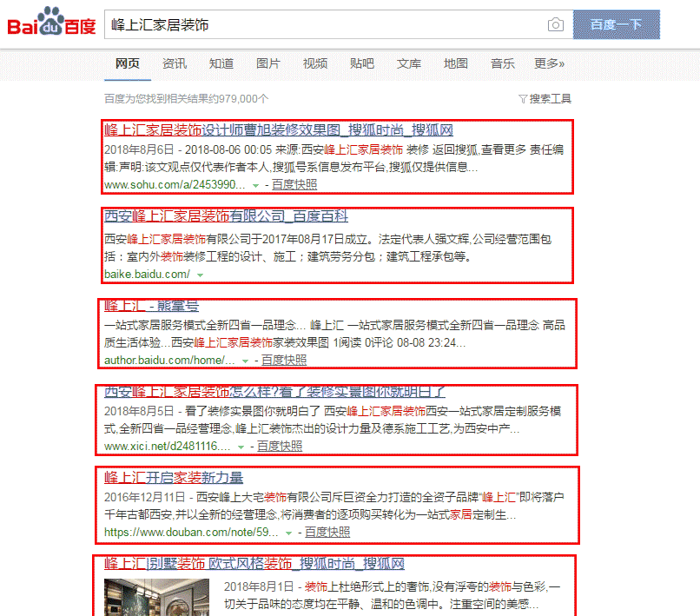Viewport: 700px width, 616px height.
Task: Click snippet text dated 2016年12月11日
Action: (x=333, y=507)
